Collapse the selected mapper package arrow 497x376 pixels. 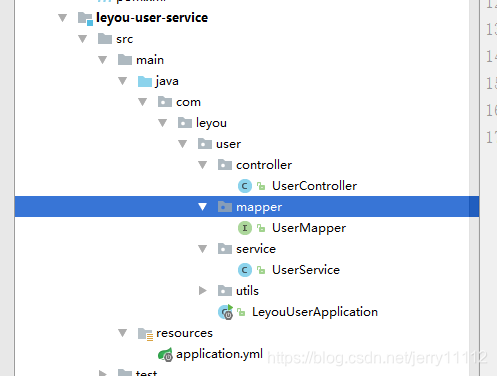(202, 207)
